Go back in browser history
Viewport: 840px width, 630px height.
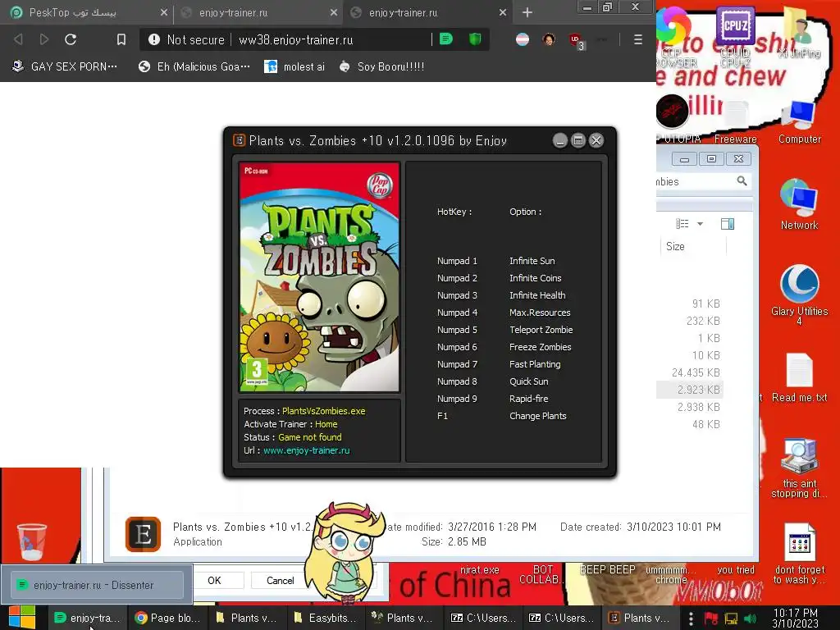point(18,39)
